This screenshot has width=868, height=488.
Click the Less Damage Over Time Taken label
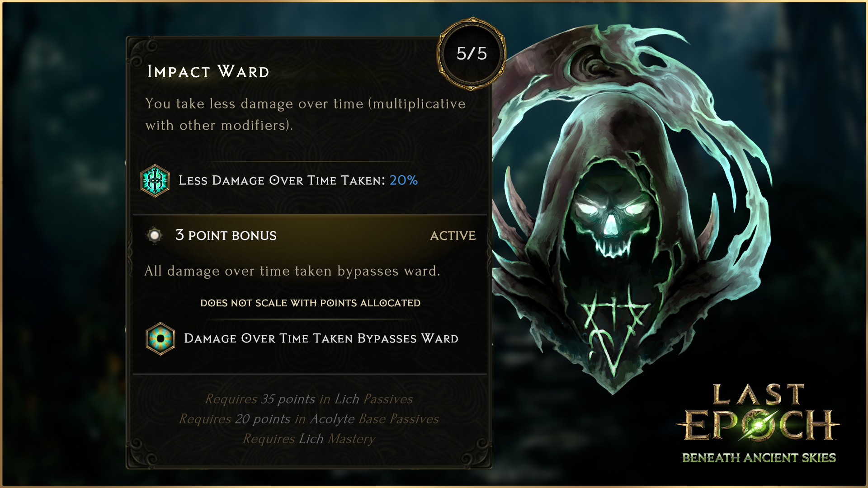[x=282, y=180]
